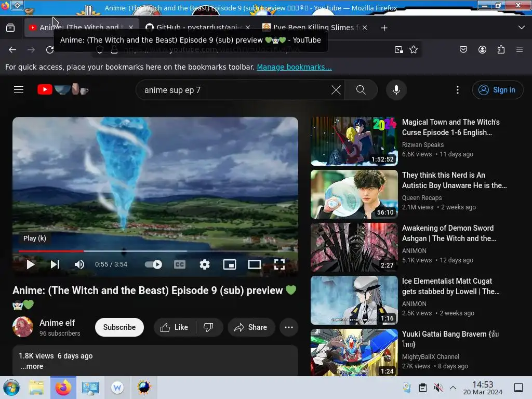Like the video with thumbs-up button
532x399 pixels.
click(x=175, y=327)
